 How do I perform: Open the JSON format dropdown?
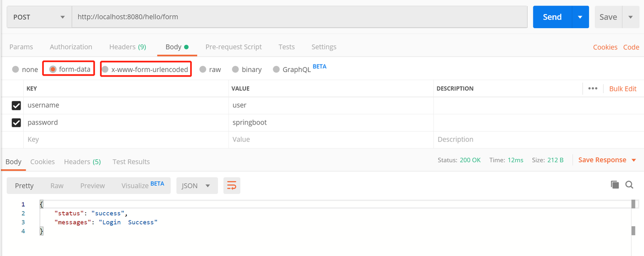[x=196, y=185]
